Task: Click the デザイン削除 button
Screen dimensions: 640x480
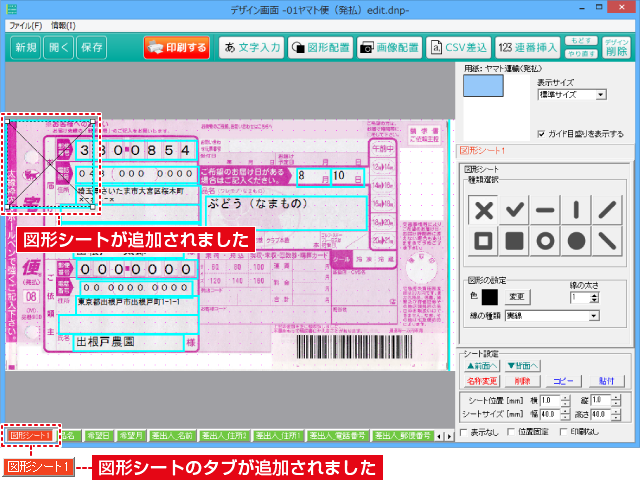Action: (616, 48)
